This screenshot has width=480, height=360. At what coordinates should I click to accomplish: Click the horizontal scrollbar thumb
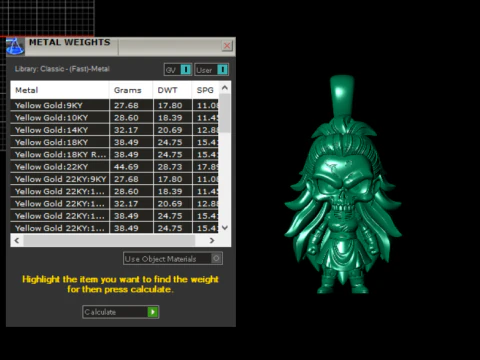coord(109,240)
